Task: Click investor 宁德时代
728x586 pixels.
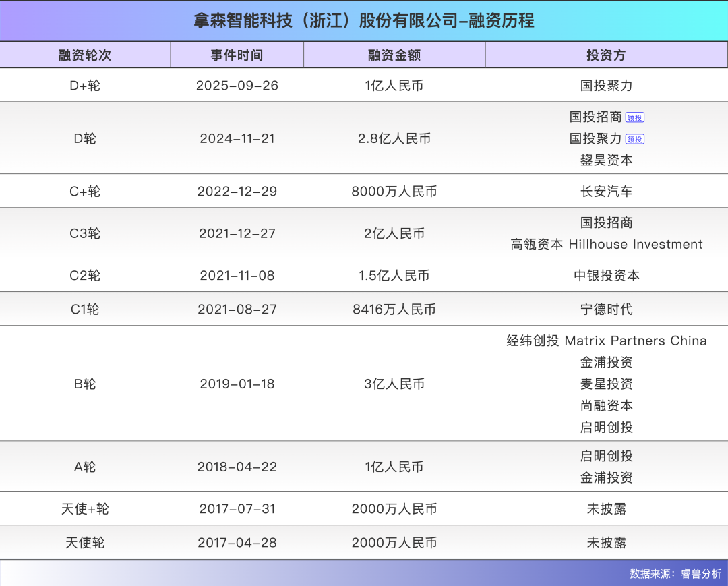Action: click(606, 310)
